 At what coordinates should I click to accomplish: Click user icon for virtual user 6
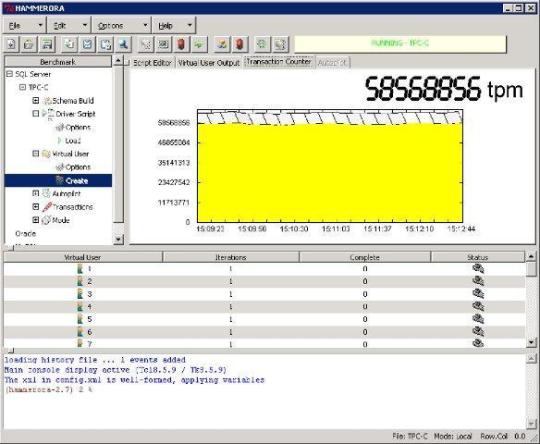pyautogui.click(x=80, y=332)
